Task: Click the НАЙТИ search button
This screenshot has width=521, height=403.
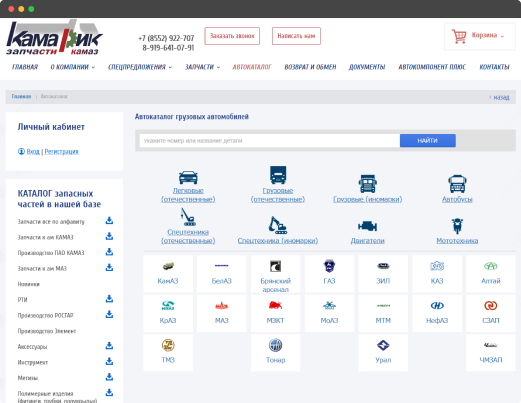Action: pyautogui.click(x=428, y=141)
